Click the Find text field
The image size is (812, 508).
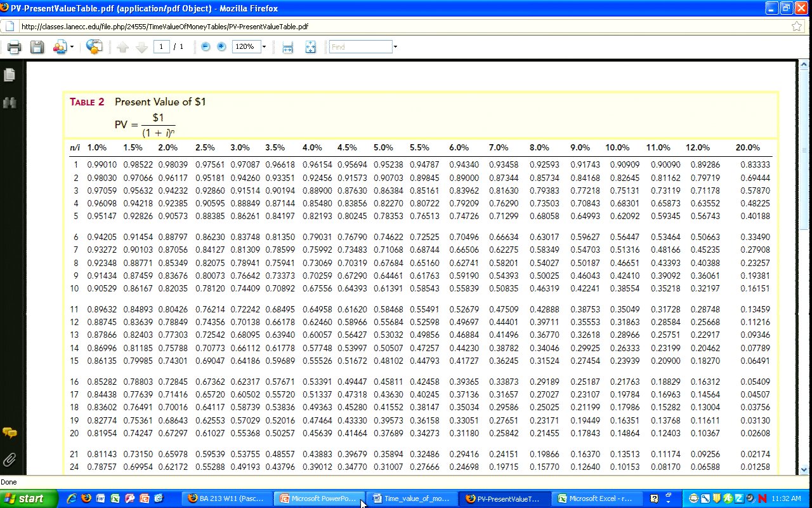(360, 47)
